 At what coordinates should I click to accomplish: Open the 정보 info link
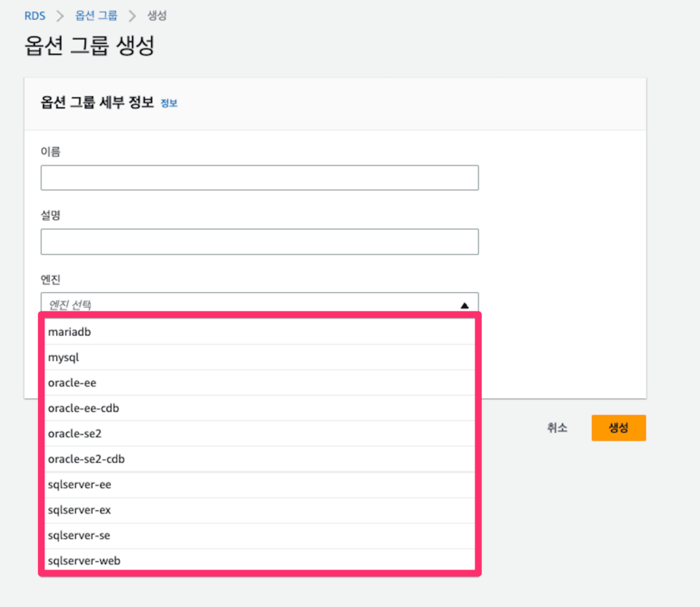click(x=168, y=103)
